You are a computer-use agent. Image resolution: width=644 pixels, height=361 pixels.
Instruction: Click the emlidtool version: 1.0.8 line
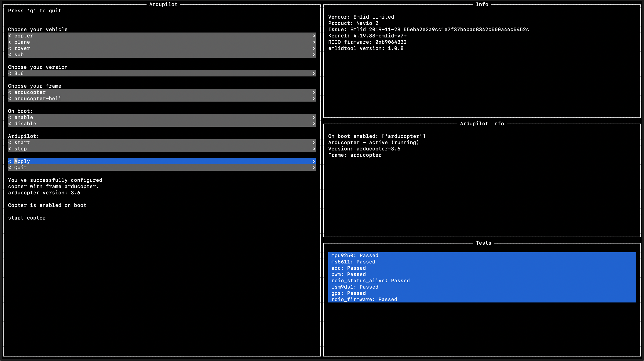(x=366, y=48)
